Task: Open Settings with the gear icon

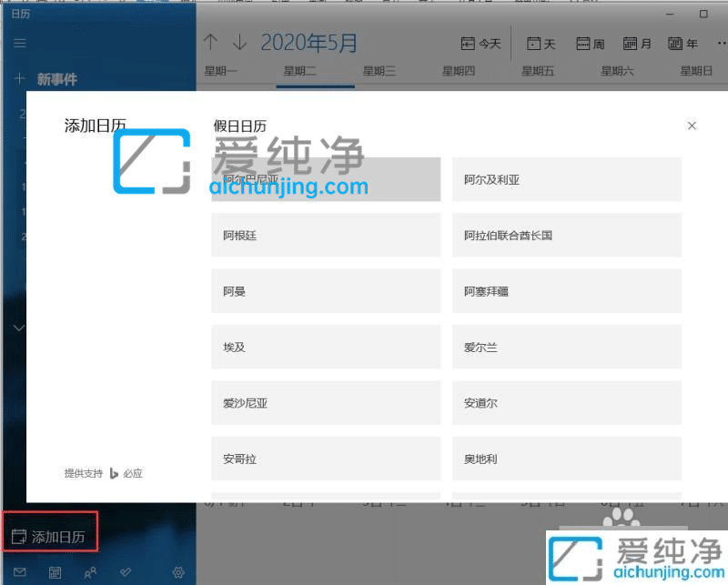Action: (x=178, y=572)
